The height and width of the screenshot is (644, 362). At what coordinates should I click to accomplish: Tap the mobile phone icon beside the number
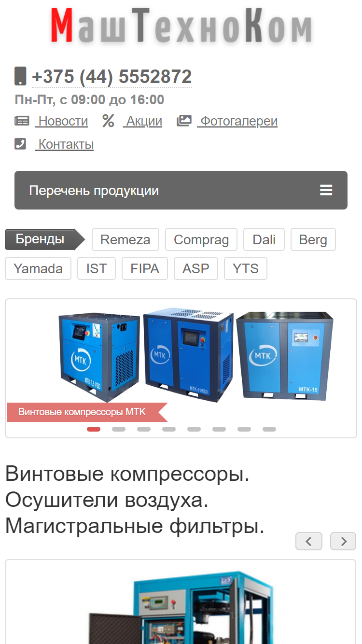[x=20, y=76]
